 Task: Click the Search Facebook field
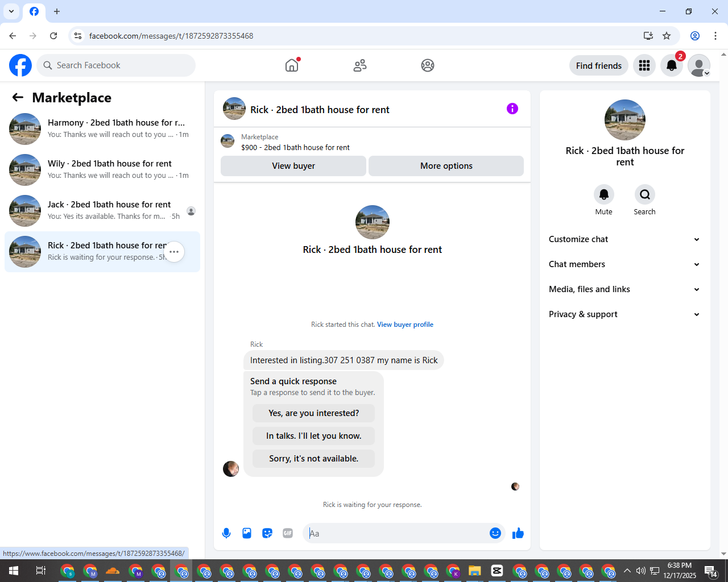(116, 65)
